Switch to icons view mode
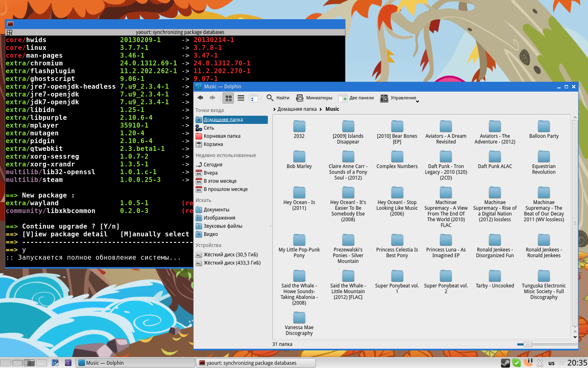 point(229,98)
